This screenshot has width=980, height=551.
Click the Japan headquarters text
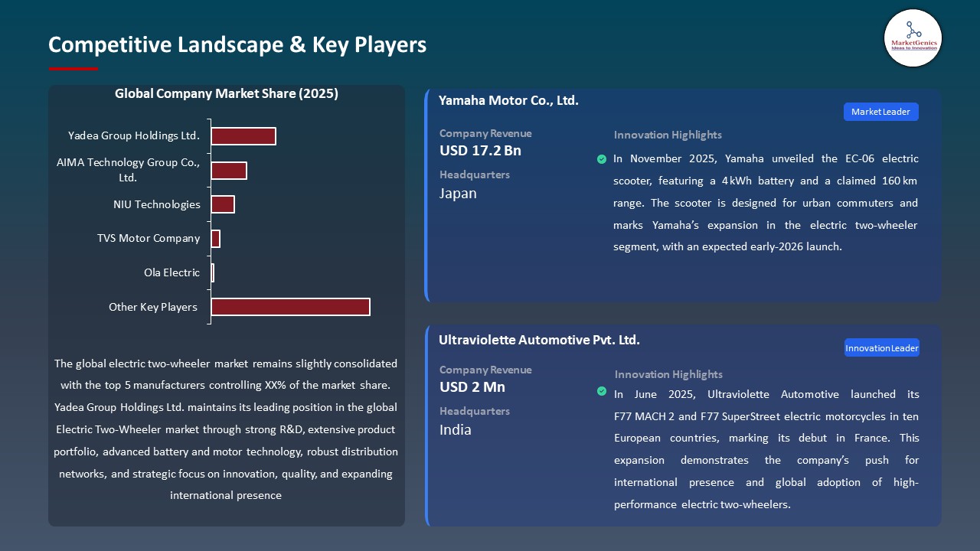[458, 194]
